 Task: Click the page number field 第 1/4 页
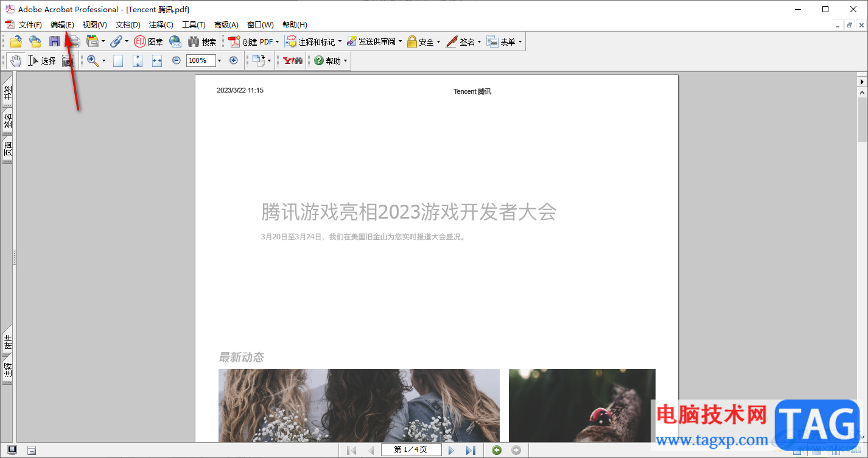pyautogui.click(x=411, y=450)
